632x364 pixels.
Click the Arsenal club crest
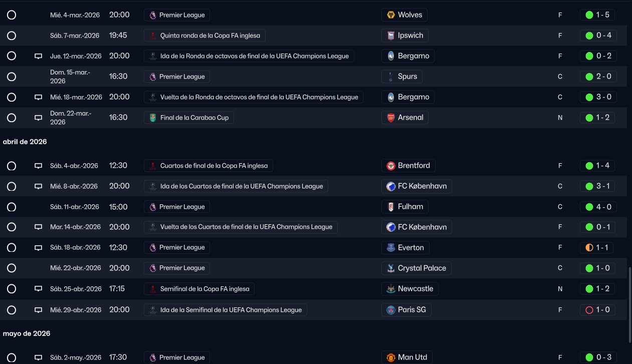[x=390, y=118]
